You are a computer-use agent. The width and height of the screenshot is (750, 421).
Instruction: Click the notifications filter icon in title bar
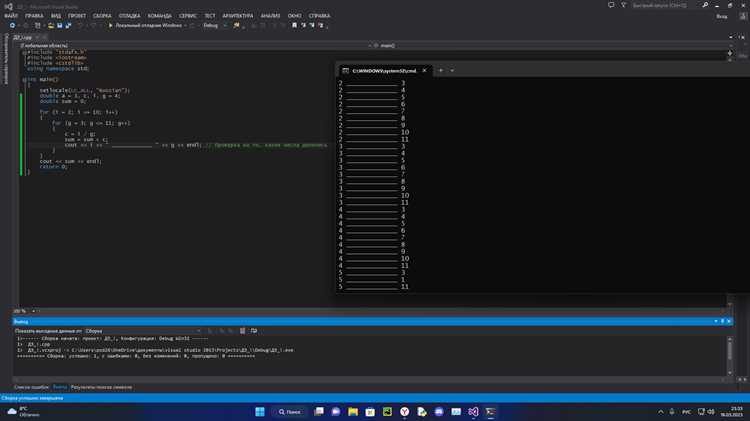click(623, 5)
